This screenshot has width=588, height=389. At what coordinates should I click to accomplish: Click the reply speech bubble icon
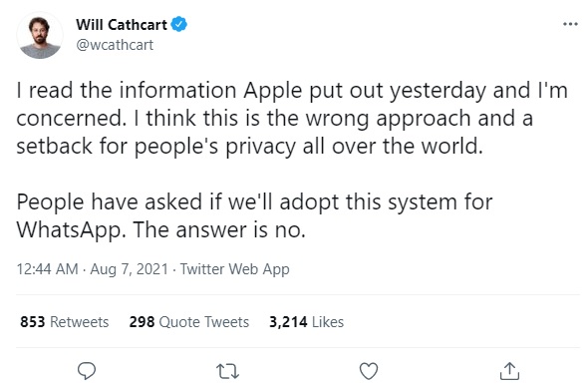point(87,371)
